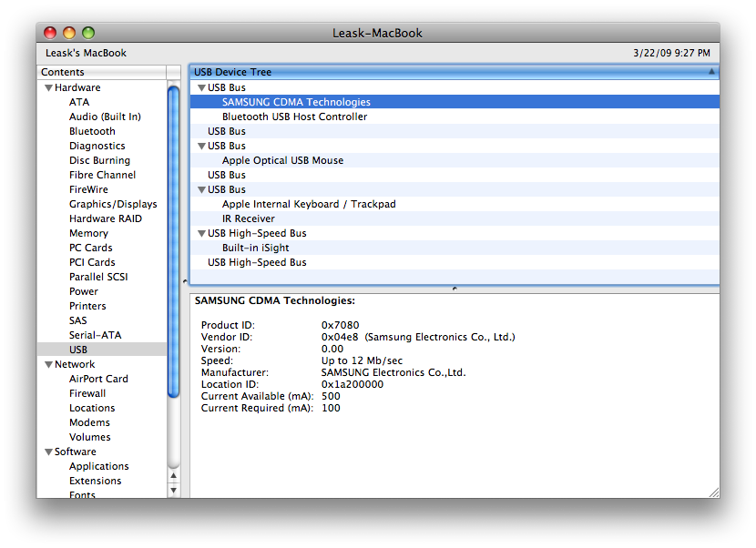Open AirPort Card info

[98, 379]
